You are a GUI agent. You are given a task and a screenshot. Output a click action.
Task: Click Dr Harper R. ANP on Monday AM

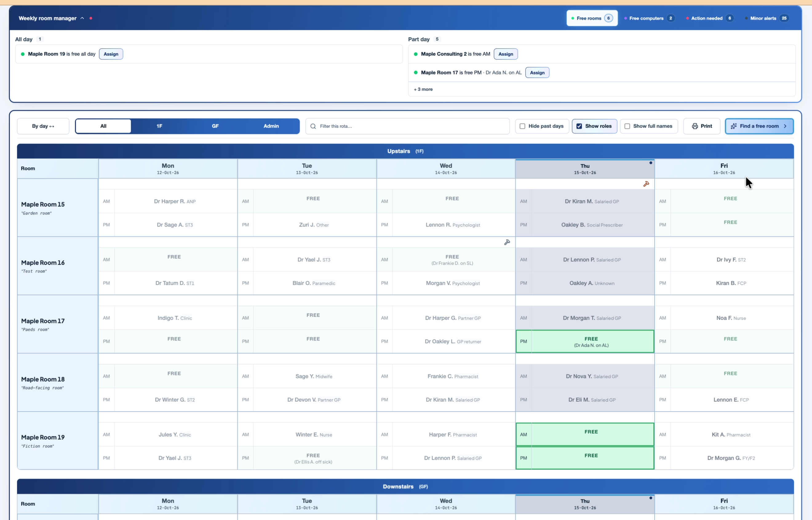[174, 201]
